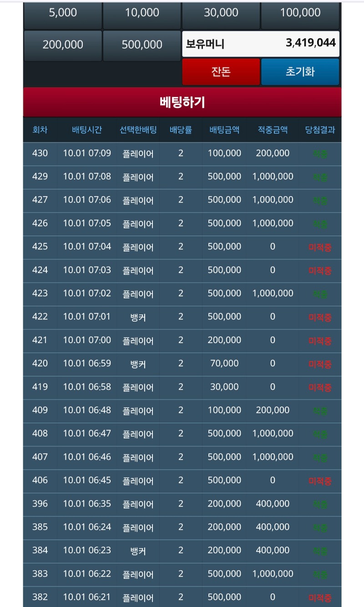The image size is (364, 607).
Task: Add 500,000 using the chip button
Action: click(x=142, y=45)
